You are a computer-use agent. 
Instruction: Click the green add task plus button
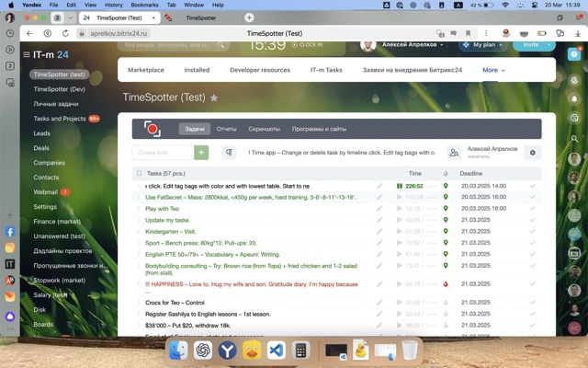pos(201,153)
